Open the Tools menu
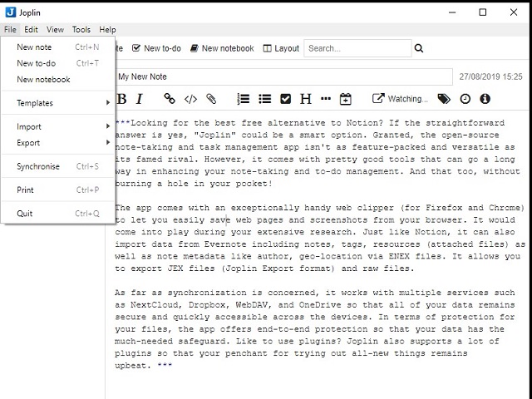532x399 pixels. click(x=81, y=29)
